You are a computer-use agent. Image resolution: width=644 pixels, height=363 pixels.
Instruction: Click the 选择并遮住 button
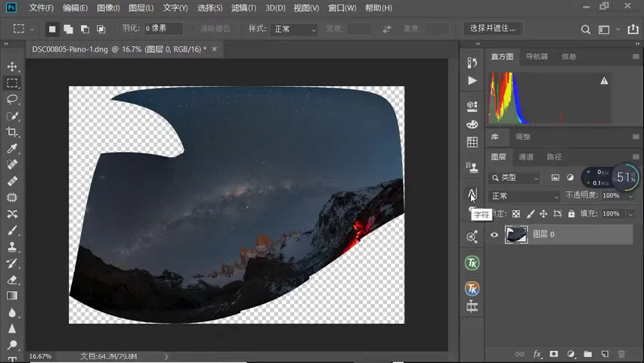[493, 29]
